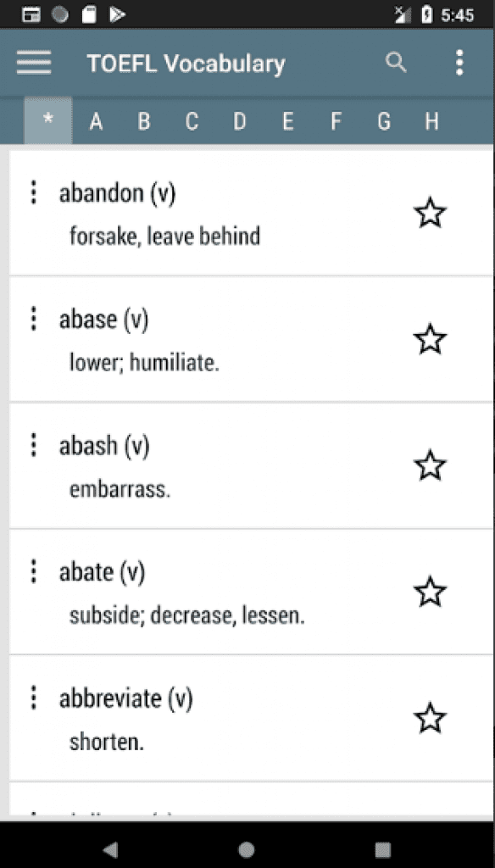Star the word abash

(x=430, y=465)
